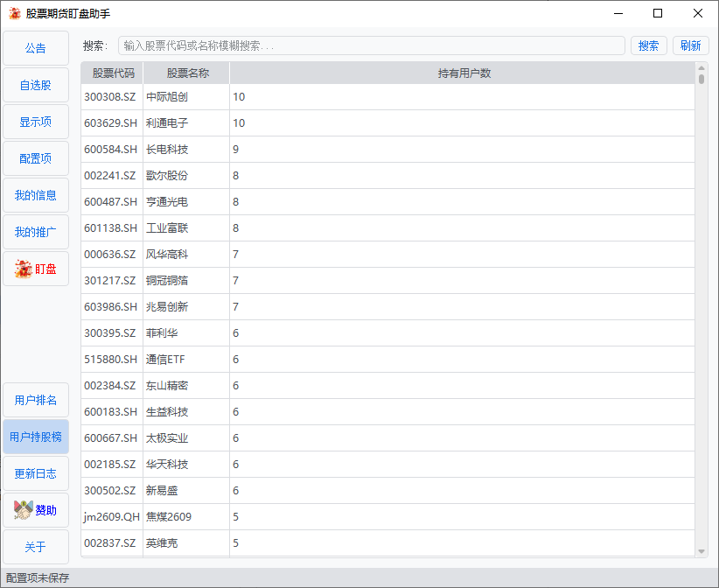Switch to 自选股 watchlist tab

(36, 85)
